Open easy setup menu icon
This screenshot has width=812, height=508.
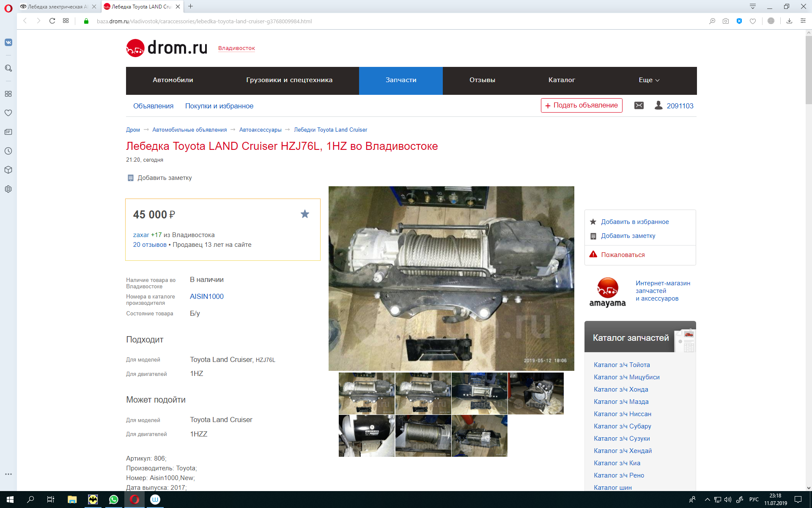coord(803,21)
